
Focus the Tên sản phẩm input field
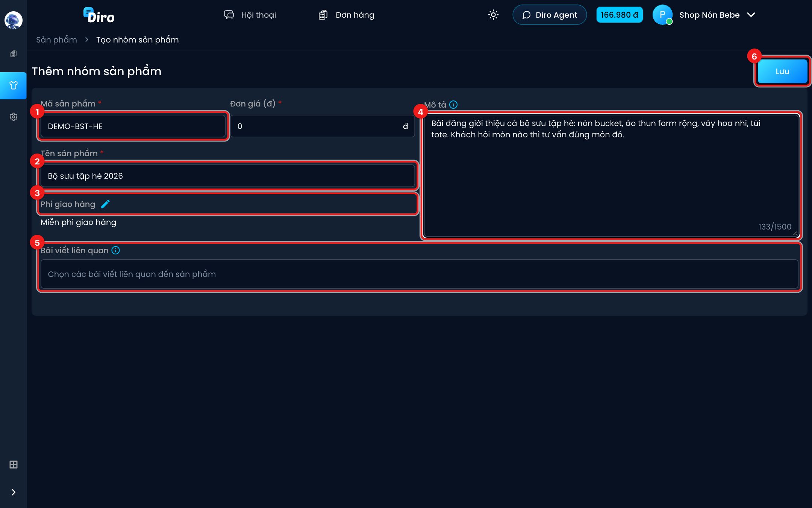coord(227,176)
